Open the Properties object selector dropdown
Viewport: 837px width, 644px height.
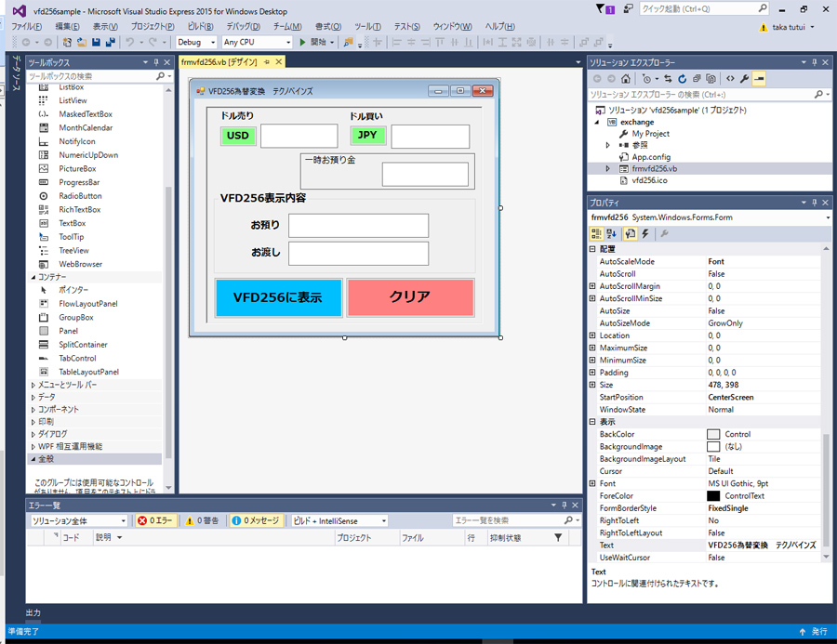[828, 217]
